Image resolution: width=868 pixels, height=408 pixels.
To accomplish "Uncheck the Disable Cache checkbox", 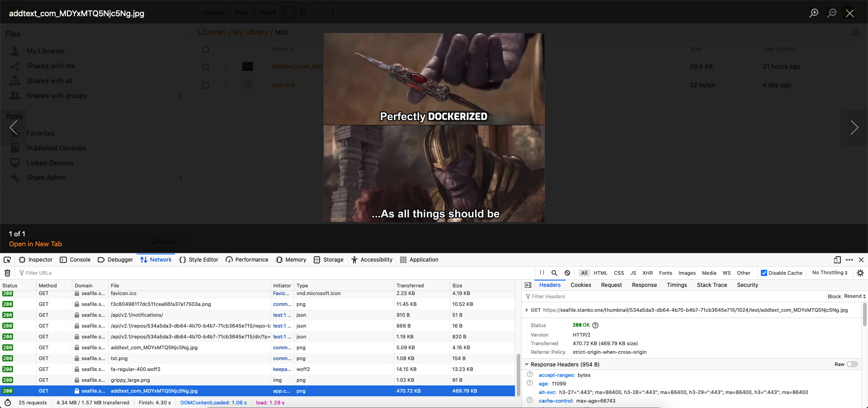I will 764,273.
